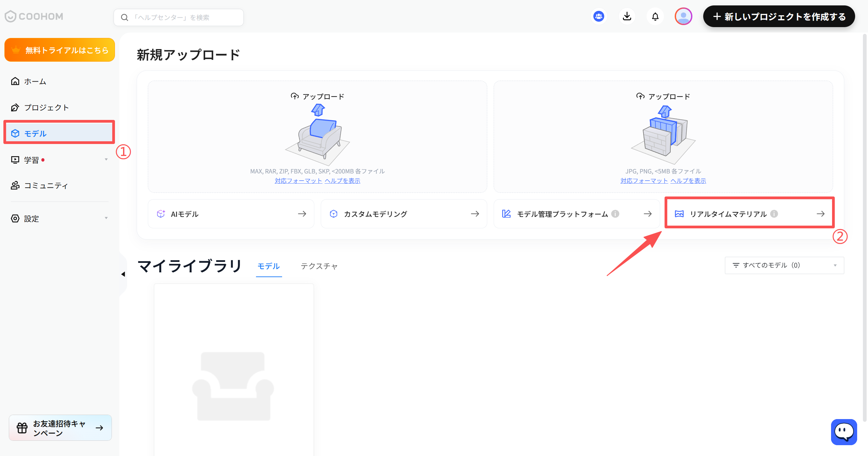Click the モデル管理プラットフォーム edit icon
The width and height of the screenshot is (868, 456).
coord(506,214)
